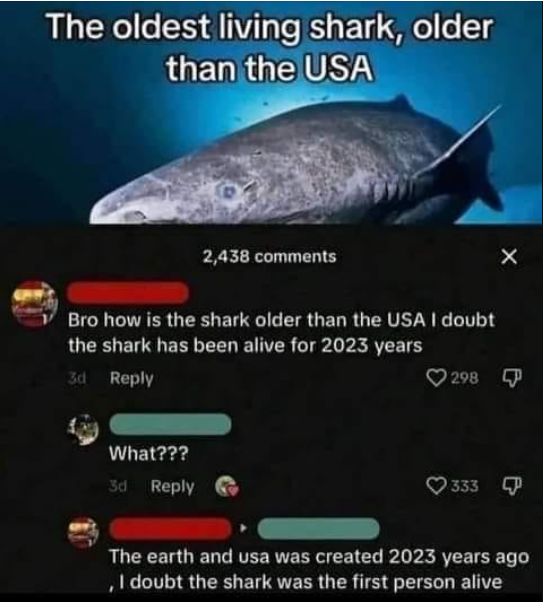The width and height of the screenshot is (543, 602).
Task: Tap the '2,438 comments' header
Action: pyautogui.click(x=269, y=256)
